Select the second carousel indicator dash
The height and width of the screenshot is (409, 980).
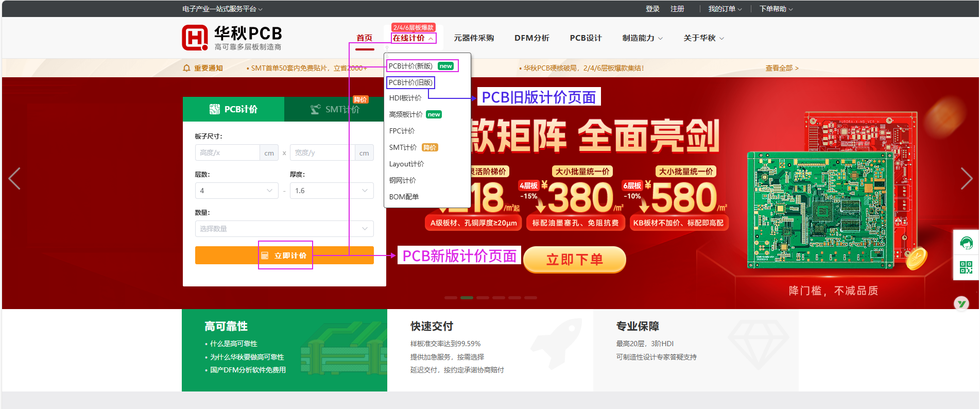click(x=467, y=298)
